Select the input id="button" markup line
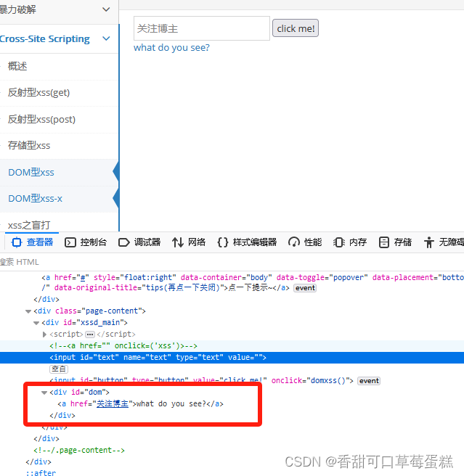464x476 pixels. [201, 381]
